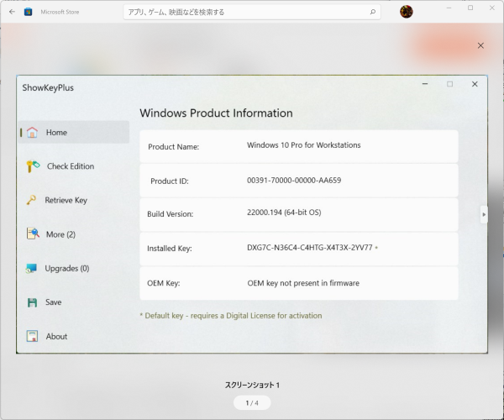This screenshot has width=504, height=420.
Task: Select OEM key not present in firmware
Action: [303, 283]
